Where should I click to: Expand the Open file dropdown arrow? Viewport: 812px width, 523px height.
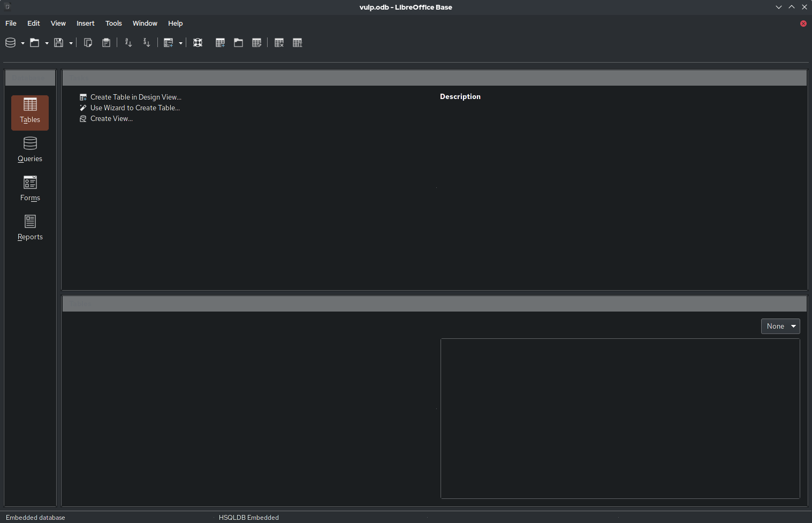(x=47, y=43)
